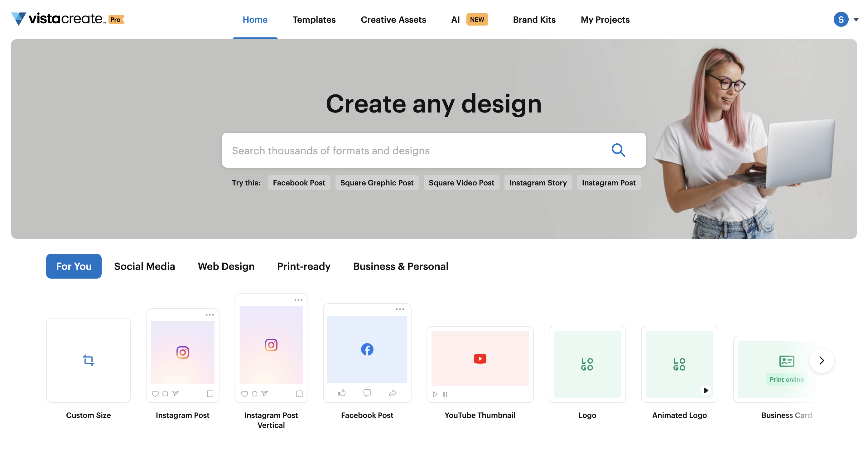Click the share arrow on Facebook Post card
The height and width of the screenshot is (455, 868).
[x=393, y=393]
